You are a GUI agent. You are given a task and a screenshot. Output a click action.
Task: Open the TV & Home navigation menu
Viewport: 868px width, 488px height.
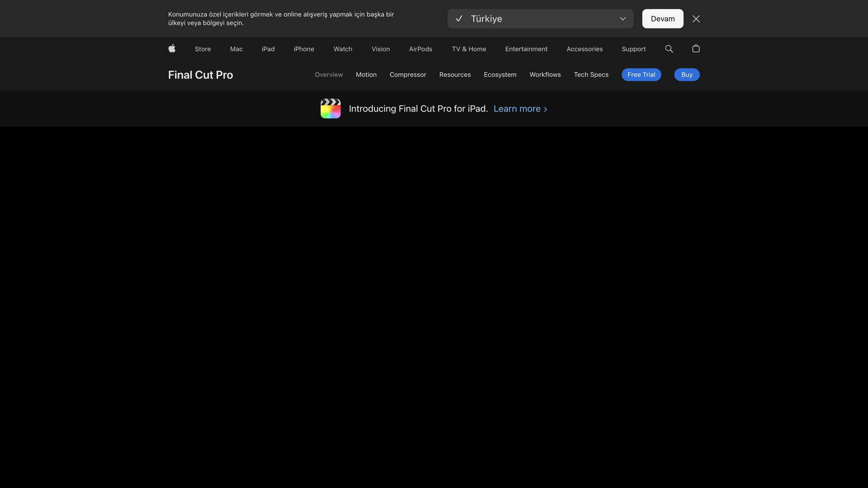pos(469,49)
